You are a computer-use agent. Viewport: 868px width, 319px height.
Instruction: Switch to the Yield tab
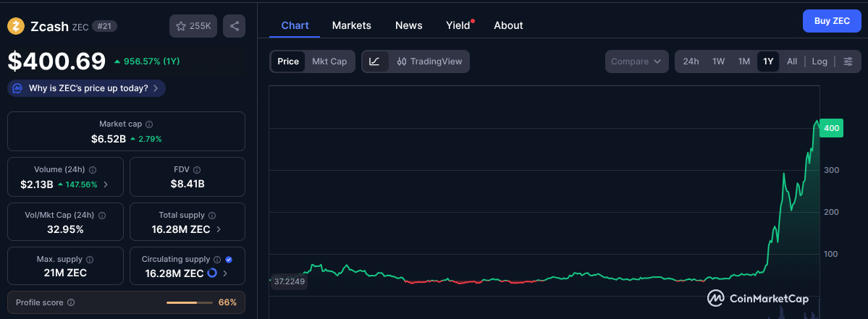tap(458, 25)
